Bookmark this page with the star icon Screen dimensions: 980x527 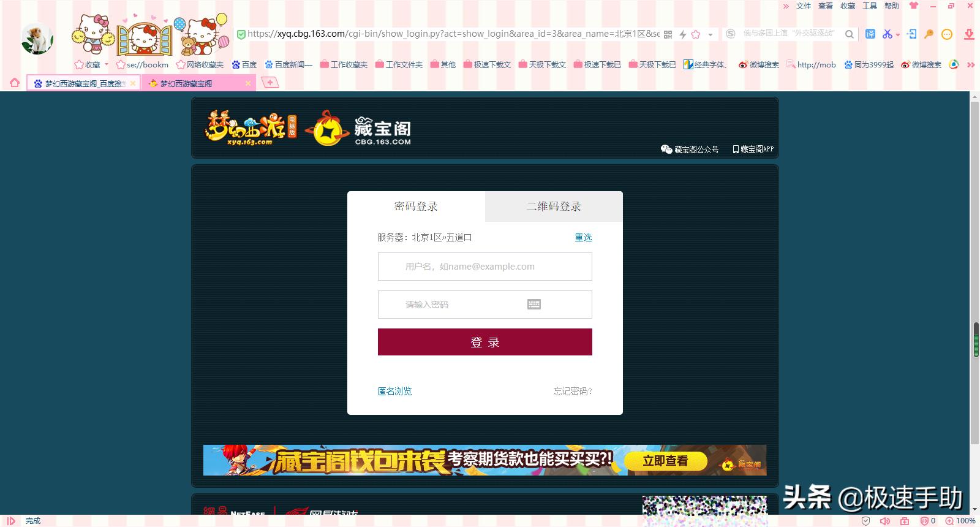696,34
